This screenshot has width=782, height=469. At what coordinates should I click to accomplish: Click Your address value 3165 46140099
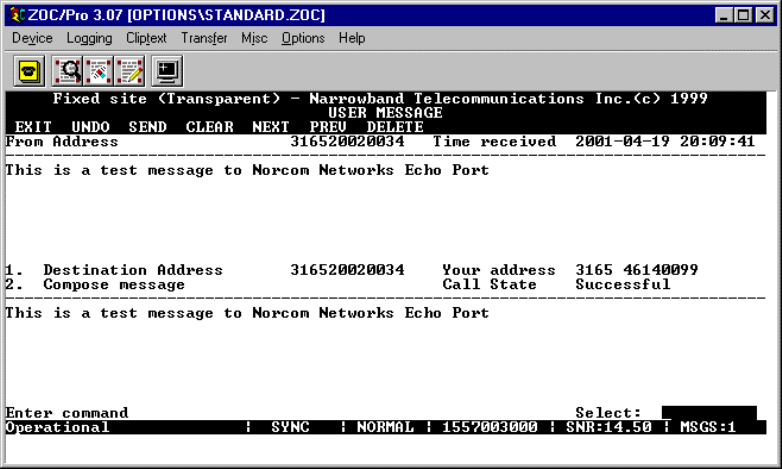pyautogui.click(x=637, y=270)
